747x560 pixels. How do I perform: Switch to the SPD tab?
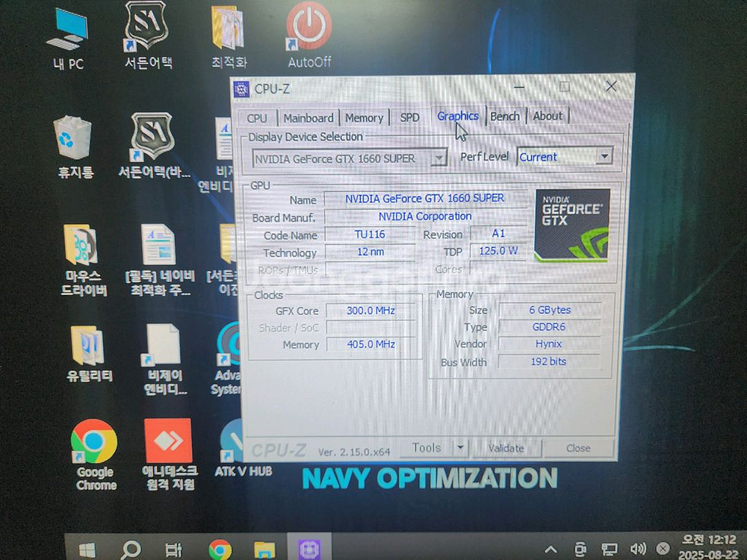409,117
